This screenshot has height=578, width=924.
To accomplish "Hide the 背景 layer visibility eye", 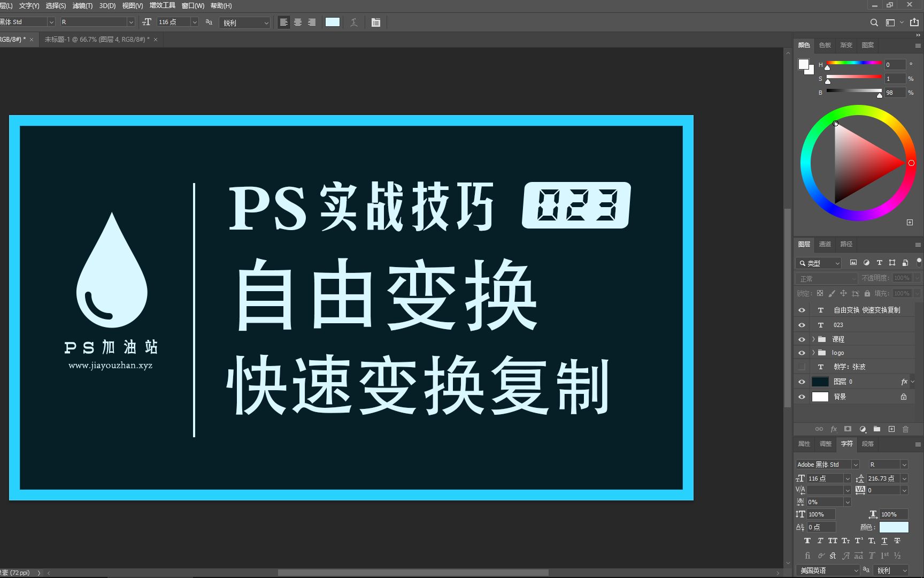I will pyautogui.click(x=802, y=397).
